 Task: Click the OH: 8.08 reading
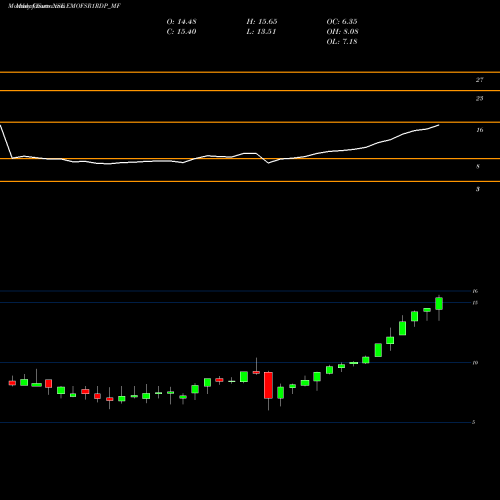[x=342, y=32]
